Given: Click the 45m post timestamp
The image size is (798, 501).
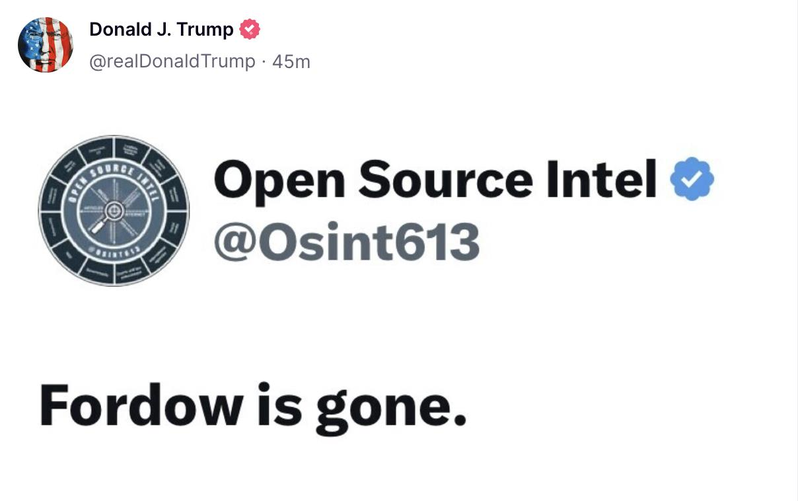Looking at the screenshot, I should tap(291, 62).
